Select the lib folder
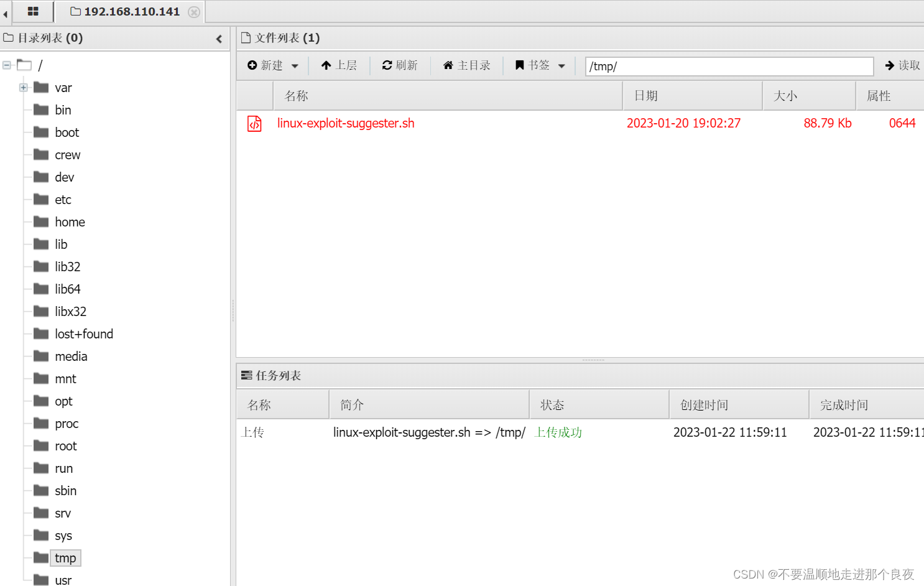 [x=61, y=244]
